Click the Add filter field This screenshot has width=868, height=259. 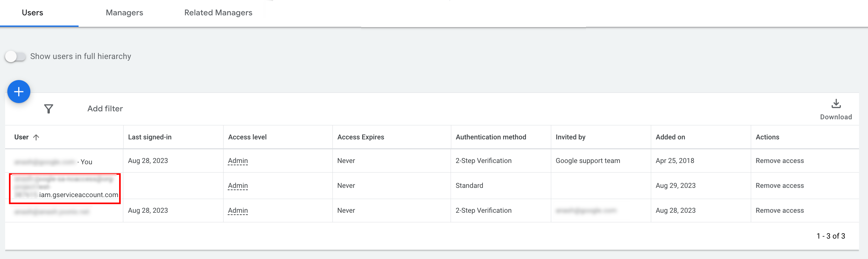(x=105, y=109)
